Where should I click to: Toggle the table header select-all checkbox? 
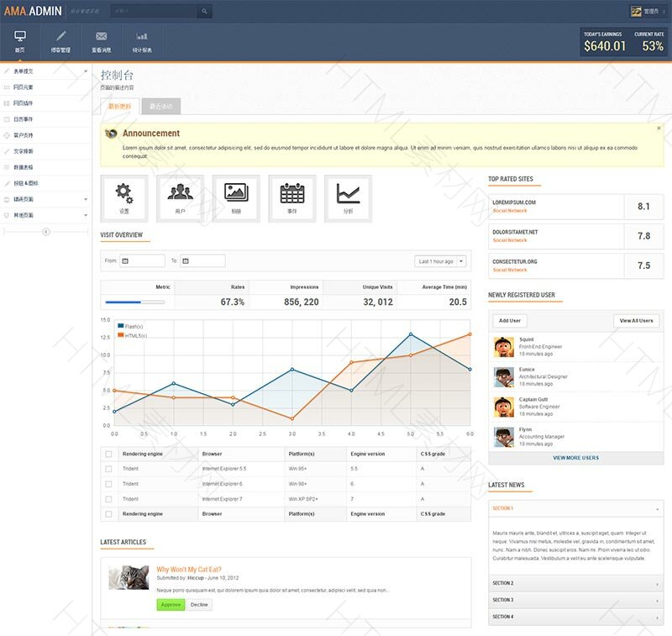[108, 454]
